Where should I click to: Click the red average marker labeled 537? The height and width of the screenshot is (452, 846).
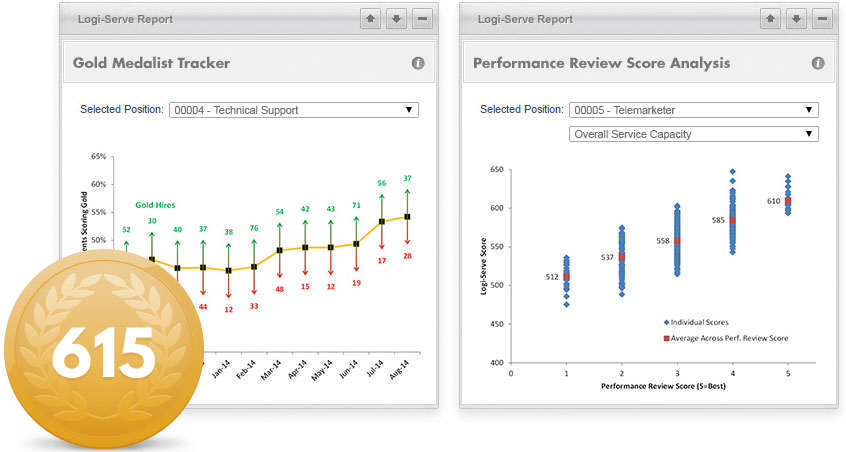click(622, 257)
